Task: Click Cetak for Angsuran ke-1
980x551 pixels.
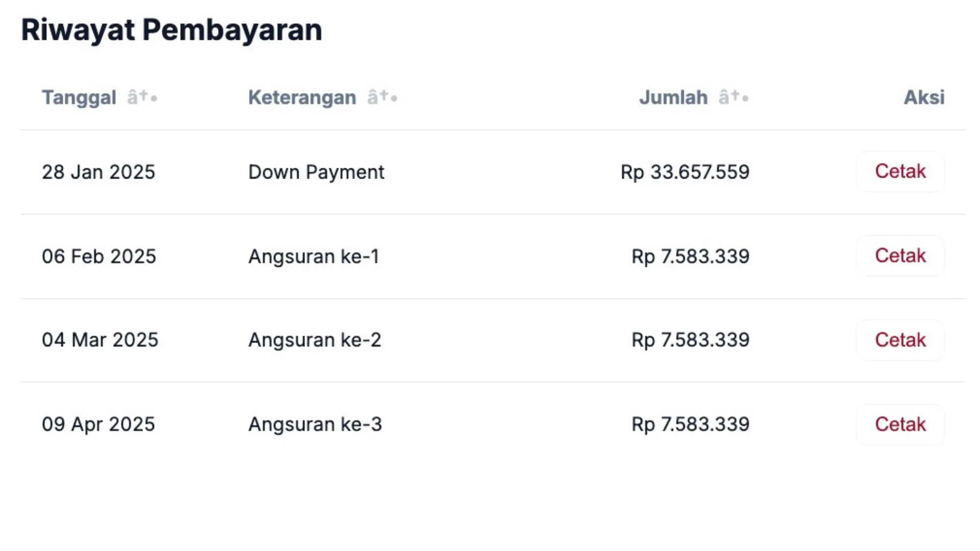Action: 900,256
